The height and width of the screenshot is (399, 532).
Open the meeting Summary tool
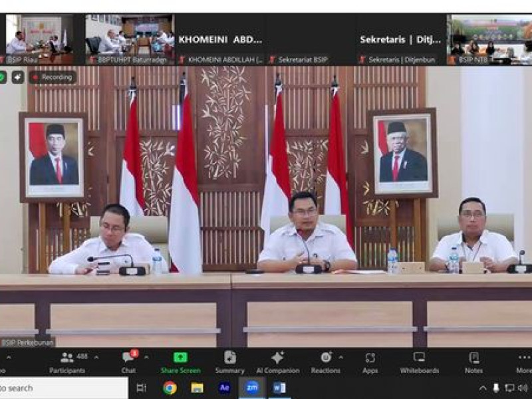pyautogui.click(x=229, y=361)
